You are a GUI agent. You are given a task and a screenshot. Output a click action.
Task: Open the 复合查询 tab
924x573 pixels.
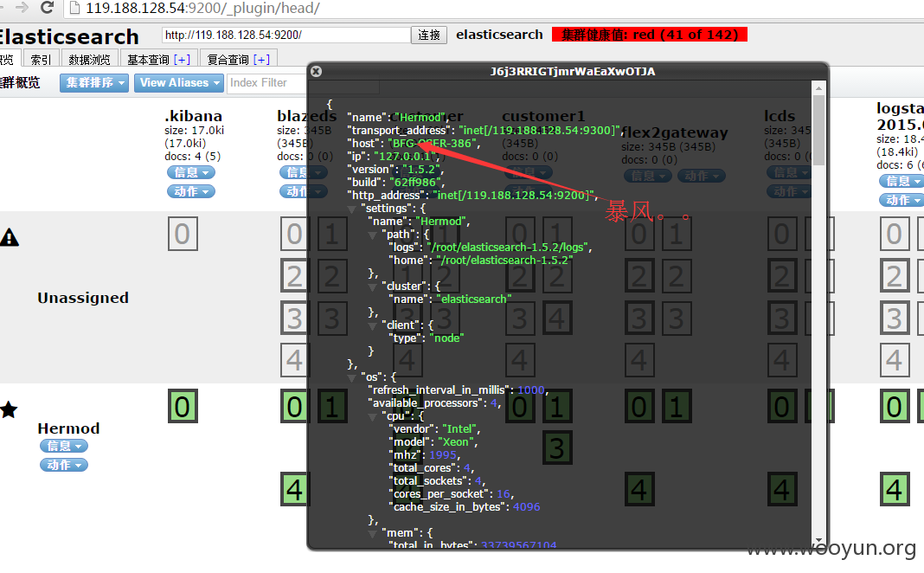pos(228,60)
